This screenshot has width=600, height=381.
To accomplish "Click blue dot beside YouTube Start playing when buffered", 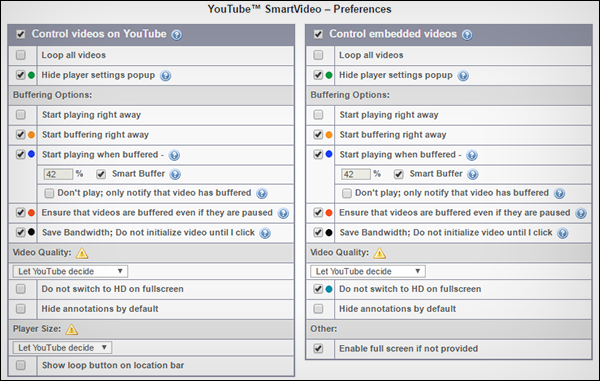I will 31,154.
